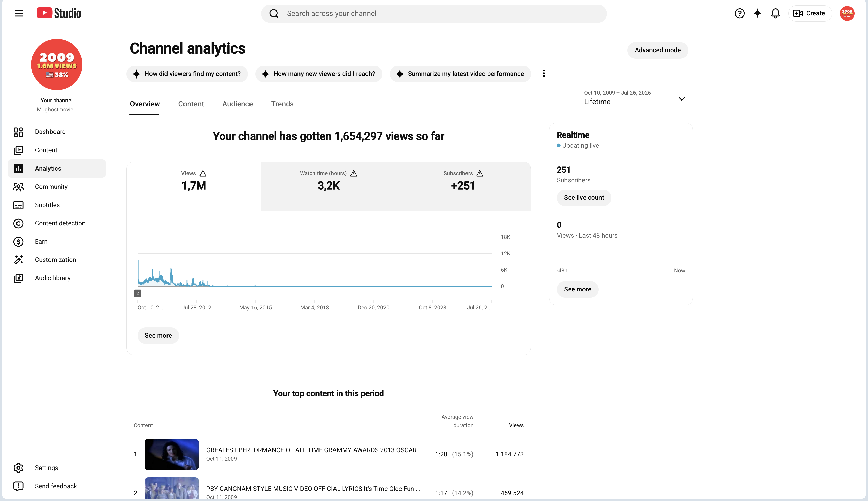Click the warning triangle next to Views
The height and width of the screenshot is (501, 868).
pyautogui.click(x=203, y=173)
